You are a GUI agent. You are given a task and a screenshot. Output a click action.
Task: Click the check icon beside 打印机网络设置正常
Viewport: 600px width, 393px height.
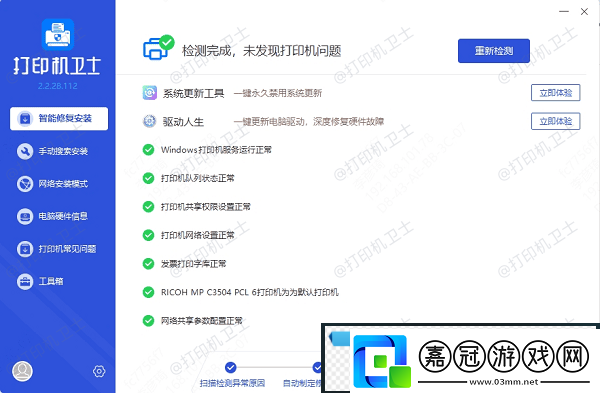pyautogui.click(x=148, y=235)
